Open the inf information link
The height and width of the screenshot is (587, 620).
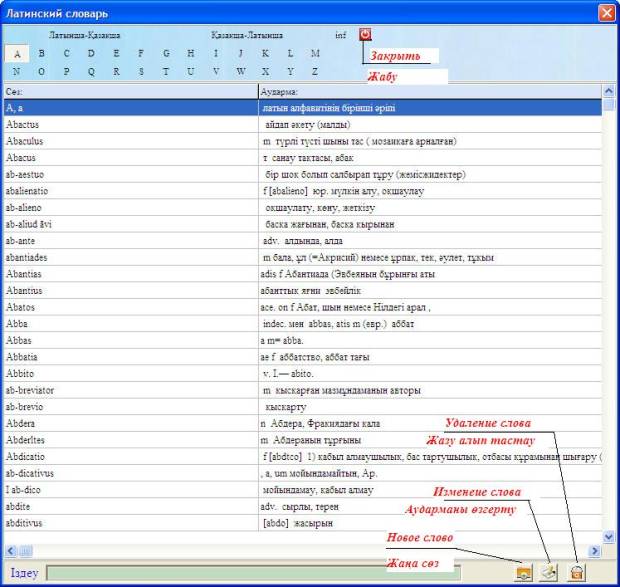[340, 35]
